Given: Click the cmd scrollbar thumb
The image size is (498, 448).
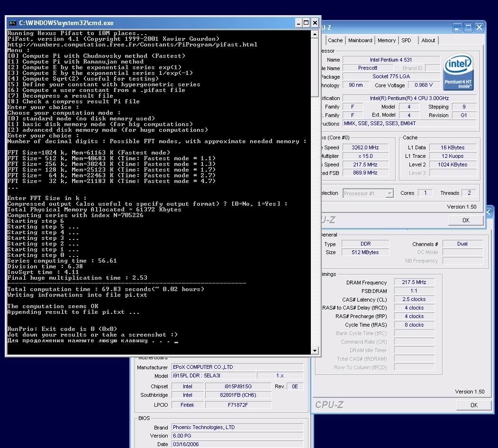Looking at the screenshot, I should pyautogui.click(x=315, y=67).
